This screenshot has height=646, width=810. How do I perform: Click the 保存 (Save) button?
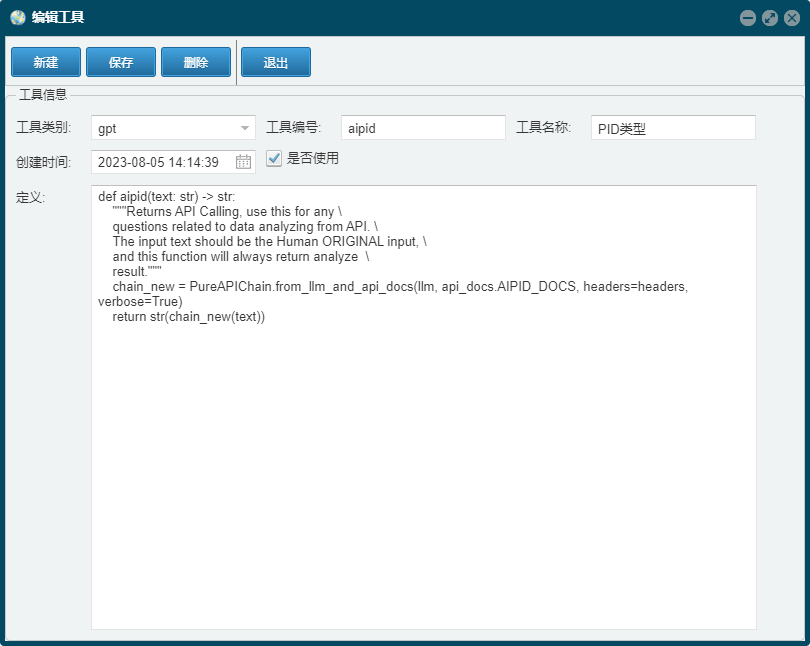(121, 62)
